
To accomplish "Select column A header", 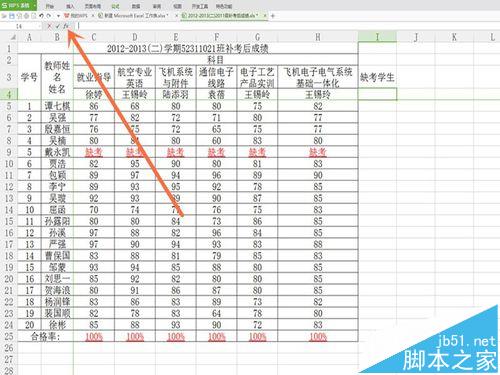I will tap(29, 37).
